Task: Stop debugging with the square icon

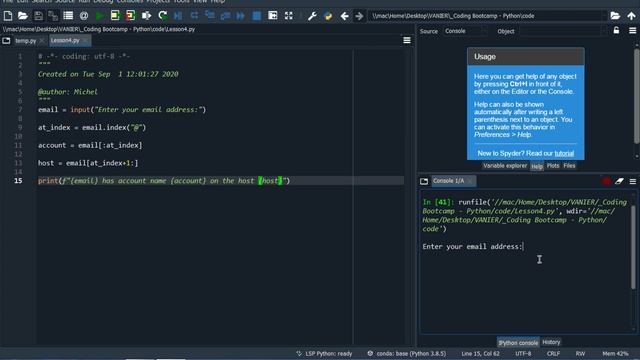Action: 257,16
